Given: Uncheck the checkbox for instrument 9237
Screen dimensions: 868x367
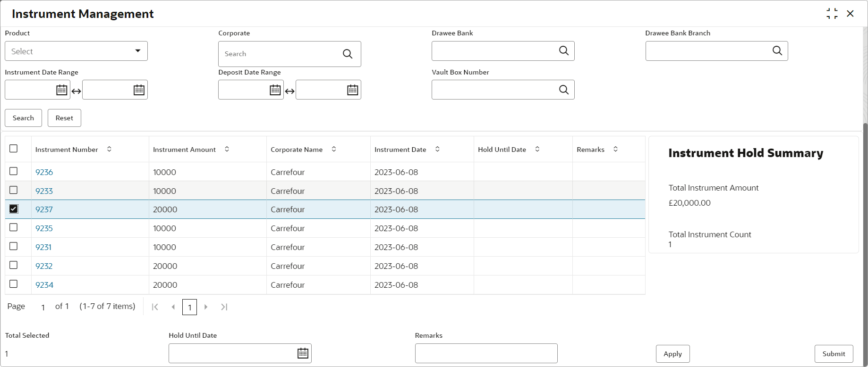Looking at the screenshot, I should coord(14,209).
